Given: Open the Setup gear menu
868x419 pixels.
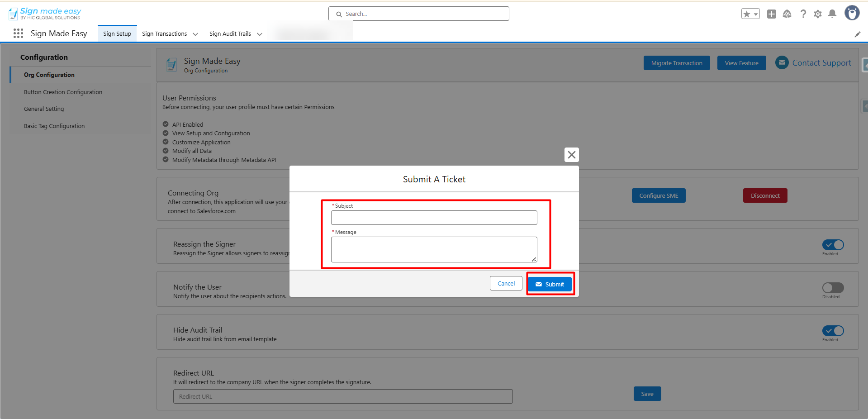Looking at the screenshot, I should (818, 14).
